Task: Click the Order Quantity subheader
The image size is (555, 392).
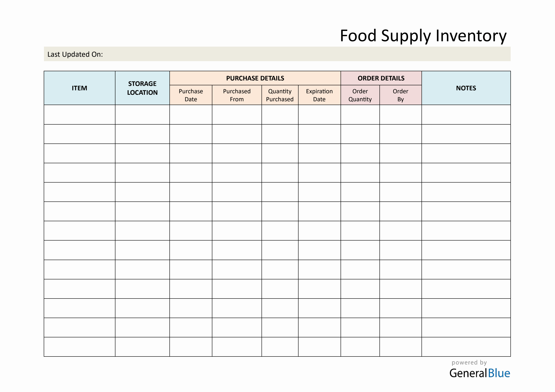Action: tap(360, 95)
